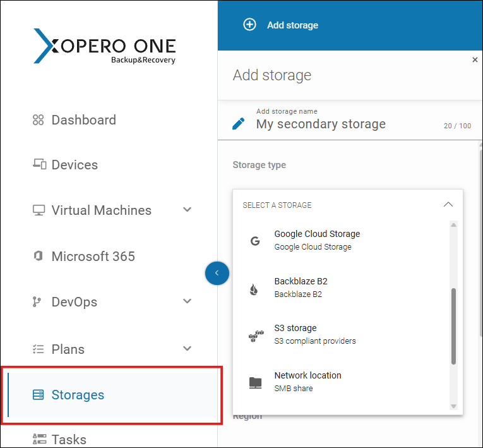Screen dimensions: 483x448
Task: Click the Dashboard grid icon
Action: click(x=38, y=120)
